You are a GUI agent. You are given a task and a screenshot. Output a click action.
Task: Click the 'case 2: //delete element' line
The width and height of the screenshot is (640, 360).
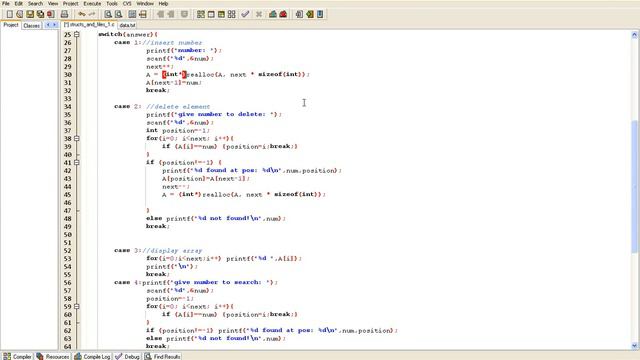[162, 107]
